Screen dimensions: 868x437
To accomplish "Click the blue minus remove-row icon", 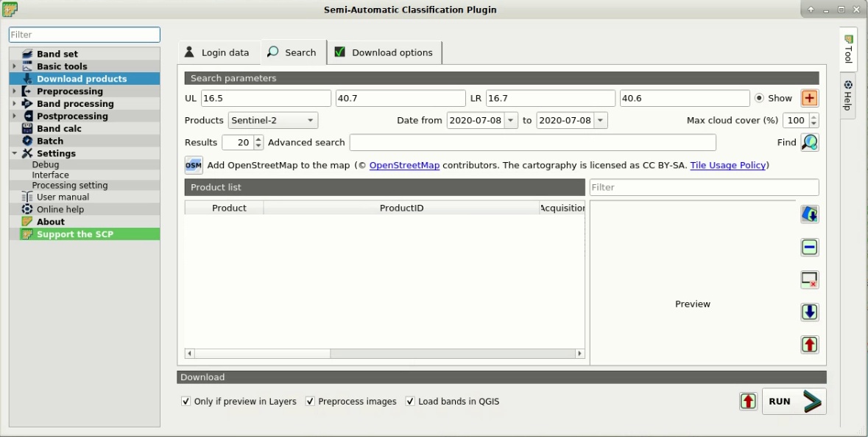I will coord(809,247).
